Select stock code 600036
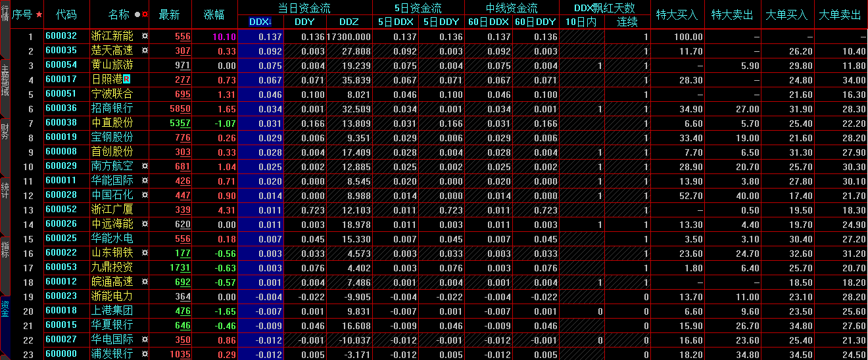 pos(61,108)
